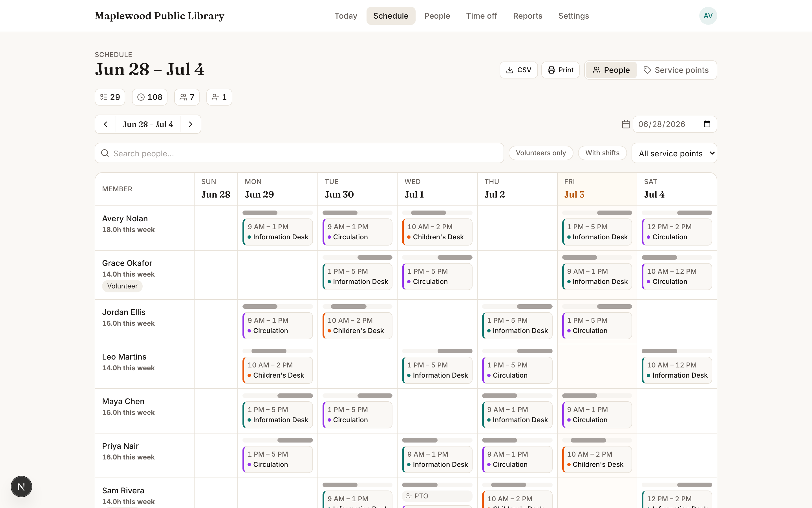Toggle Volunteers only filter
This screenshot has height=508, width=812.
click(x=541, y=153)
